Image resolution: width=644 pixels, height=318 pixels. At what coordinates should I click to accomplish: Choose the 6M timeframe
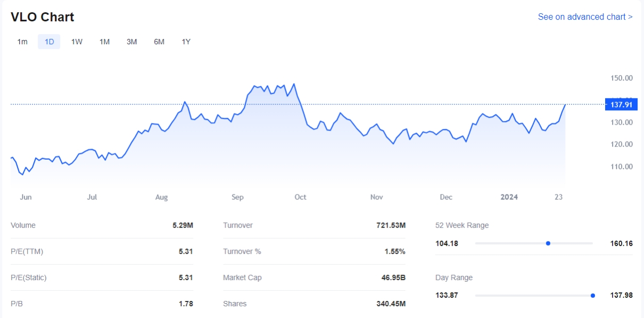159,42
